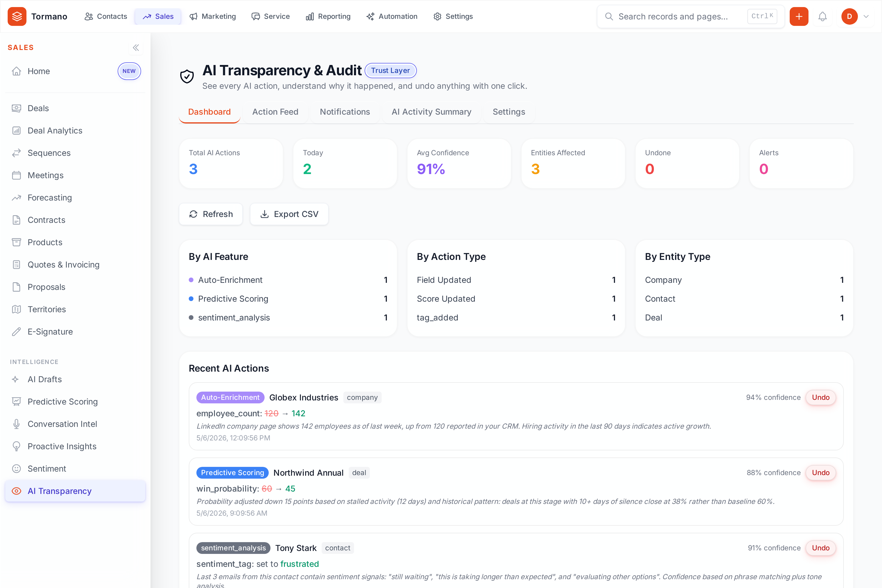Open Meetings in the sidebar
882x588 pixels.
(x=75, y=175)
